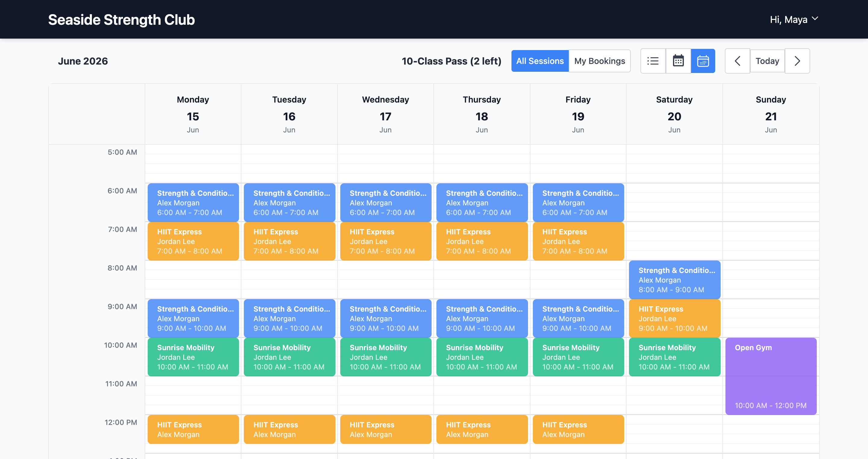Viewport: 868px width, 459px height.
Task: Open Friday 12:00 PM HIIT Express session
Action: (578, 429)
